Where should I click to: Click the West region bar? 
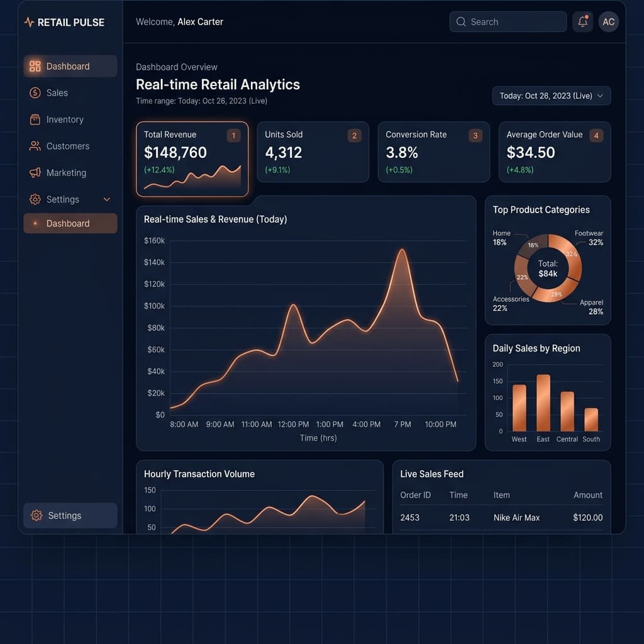pos(519,408)
